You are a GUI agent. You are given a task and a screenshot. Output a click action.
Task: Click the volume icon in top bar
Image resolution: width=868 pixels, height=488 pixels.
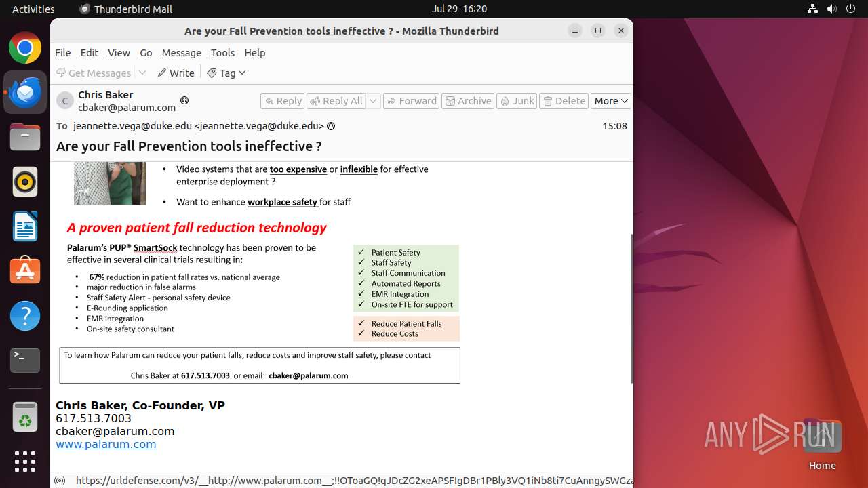pyautogui.click(x=831, y=9)
